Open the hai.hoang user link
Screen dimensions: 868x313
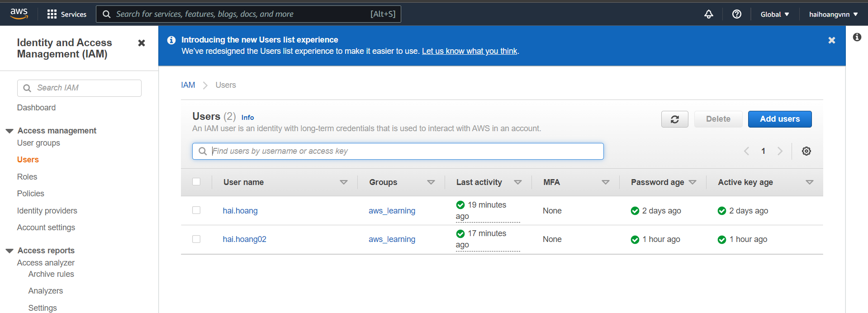240,211
